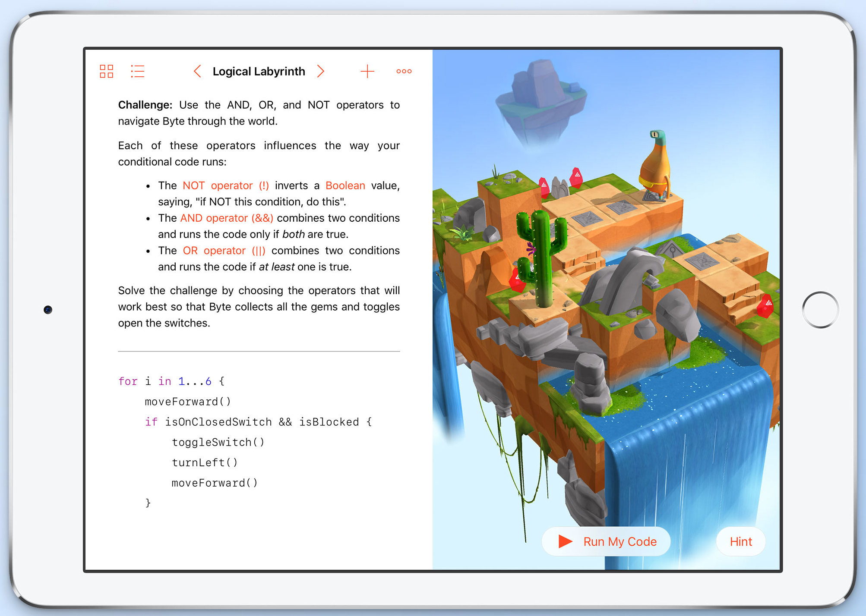The image size is (866, 616).
Task: Click the iPad home button
Action: tap(820, 310)
